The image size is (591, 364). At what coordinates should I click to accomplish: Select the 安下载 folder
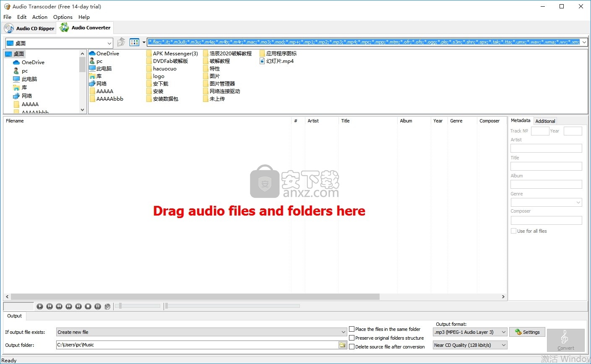157,83
